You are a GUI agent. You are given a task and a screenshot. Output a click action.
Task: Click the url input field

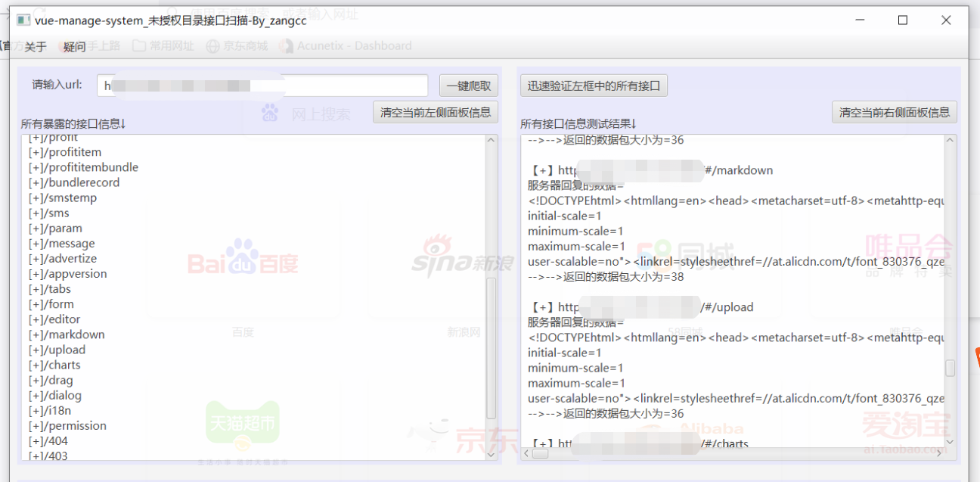[262, 86]
